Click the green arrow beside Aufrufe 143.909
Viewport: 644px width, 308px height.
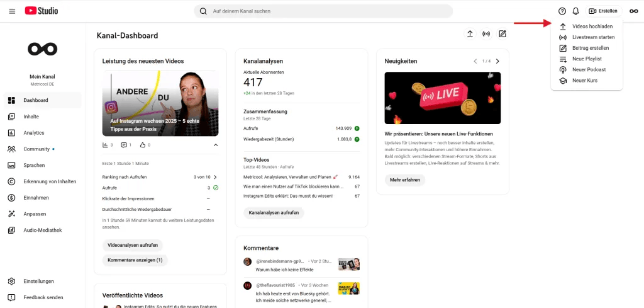coord(357,128)
